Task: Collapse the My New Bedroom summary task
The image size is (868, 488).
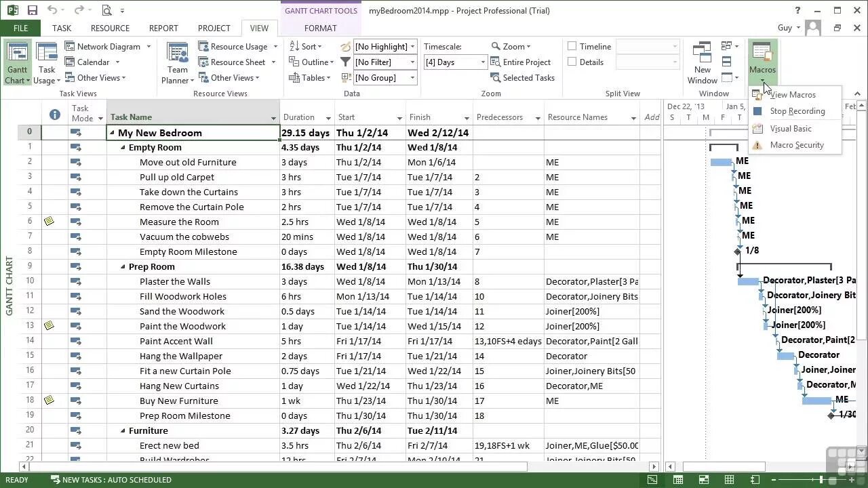Action: (x=112, y=133)
